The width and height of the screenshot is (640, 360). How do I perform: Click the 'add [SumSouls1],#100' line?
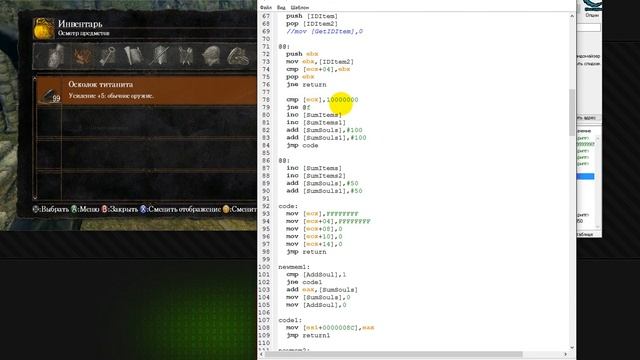[326, 138]
